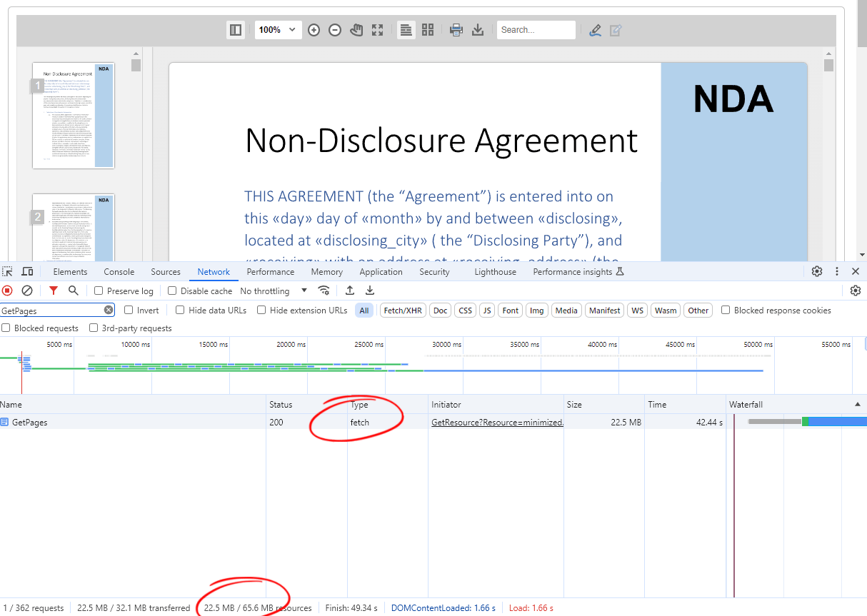Click the clear network log icon
The height and width of the screenshot is (616, 867).
27,291
